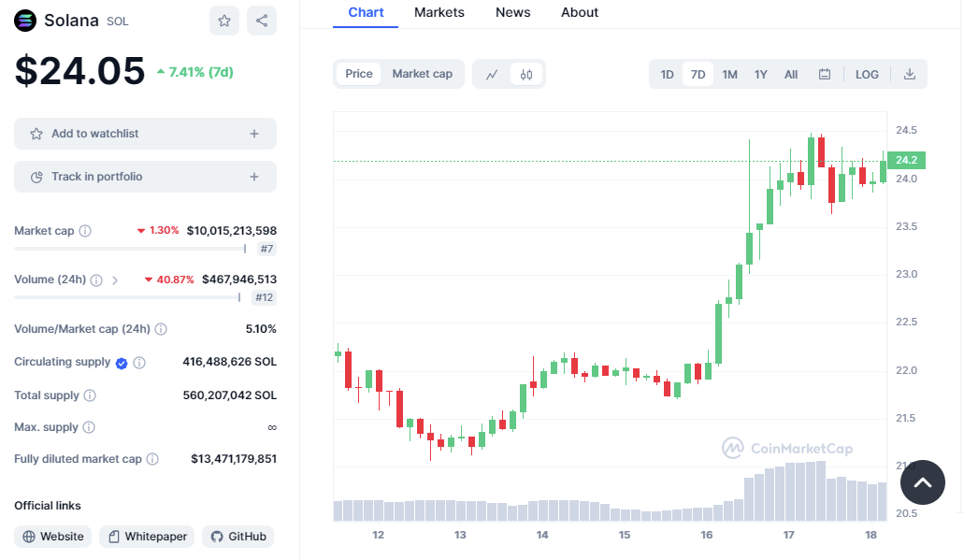The width and height of the screenshot is (964, 560).
Task: Open the Max. supply info icon
Action: [89, 427]
